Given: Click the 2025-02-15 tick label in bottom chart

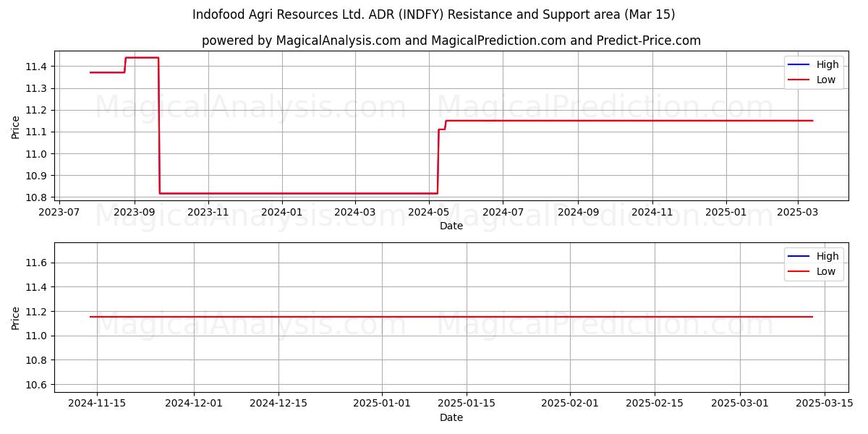Looking at the screenshot, I should [x=655, y=404].
